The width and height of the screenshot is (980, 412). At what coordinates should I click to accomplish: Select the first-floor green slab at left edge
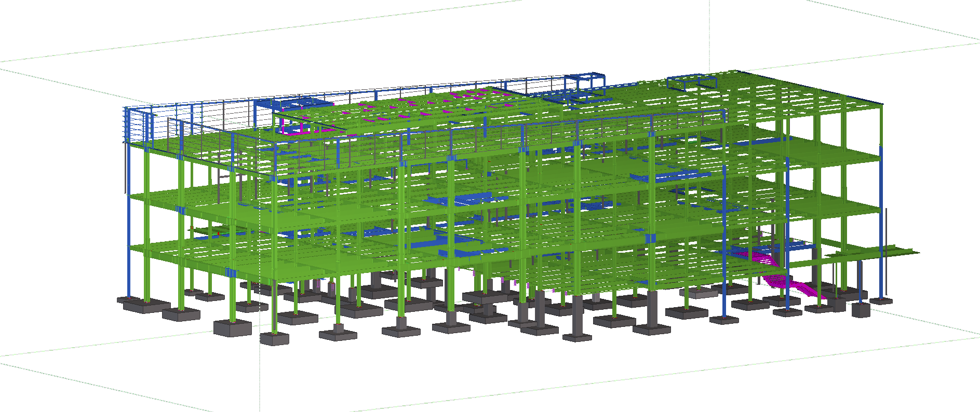coord(156,251)
